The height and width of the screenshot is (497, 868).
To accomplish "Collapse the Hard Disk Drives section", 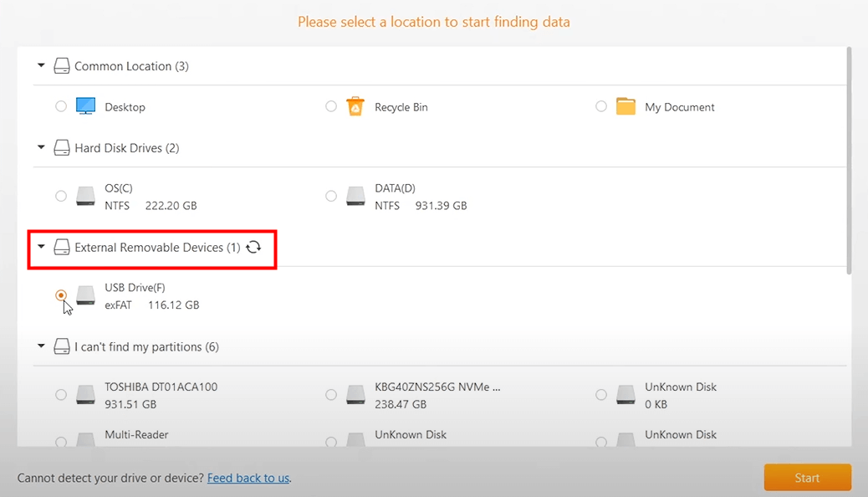I will (41, 147).
